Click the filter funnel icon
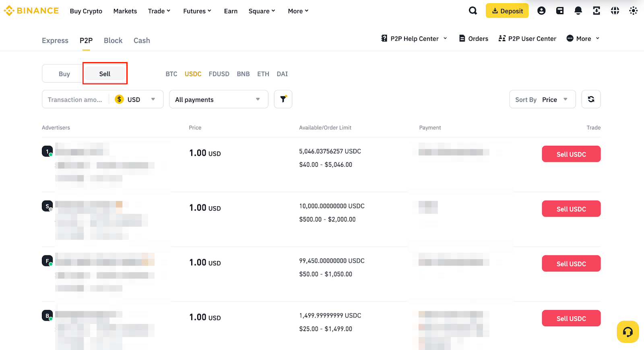Viewport: 644px width, 350px height. [283, 99]
